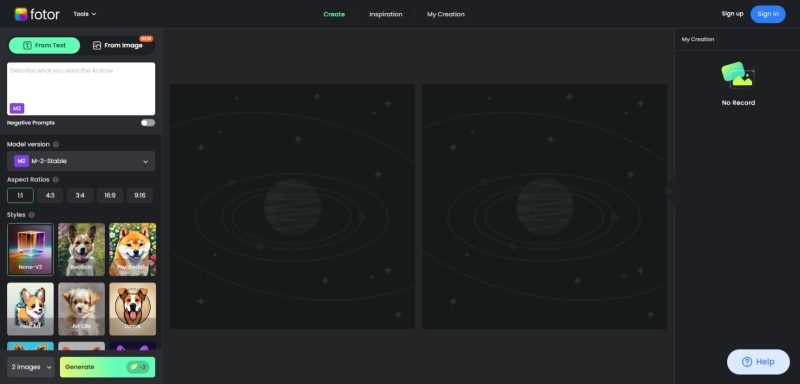
Task: Open the 2 images count dropdown
Action: tap(31, 367)
